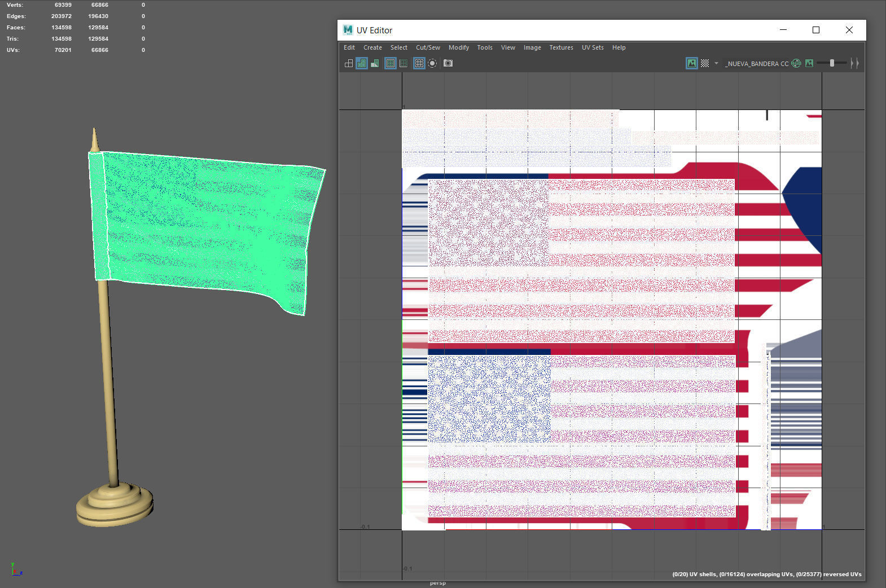Viewport: 886px width, 588px height.
Task: Toggle internal borders display icon
Action: [403, 63]
